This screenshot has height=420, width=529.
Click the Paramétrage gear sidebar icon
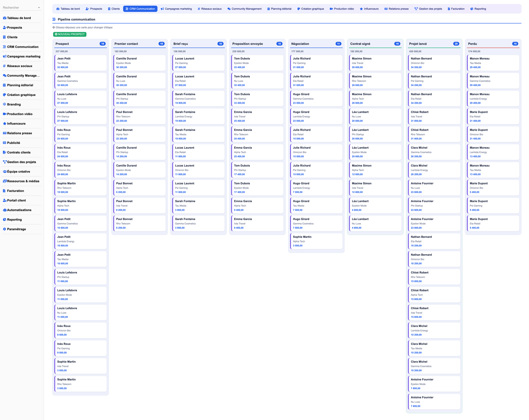(4, 229)
